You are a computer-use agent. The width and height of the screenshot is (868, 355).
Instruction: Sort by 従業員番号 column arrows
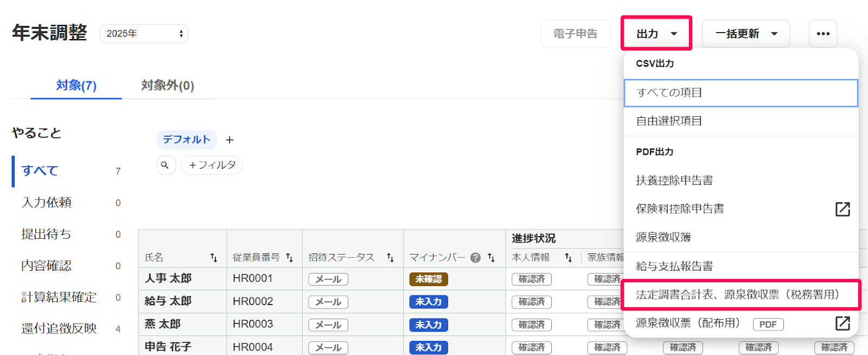(290, 258)
